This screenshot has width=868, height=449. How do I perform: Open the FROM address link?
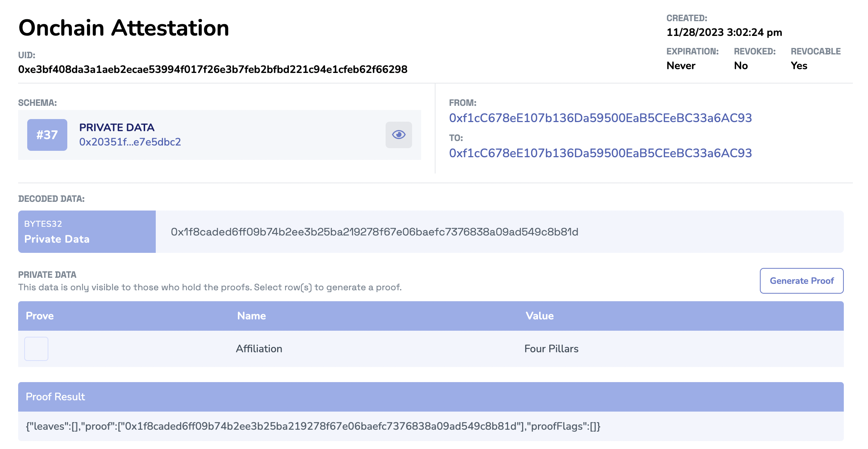pos(600,118)
